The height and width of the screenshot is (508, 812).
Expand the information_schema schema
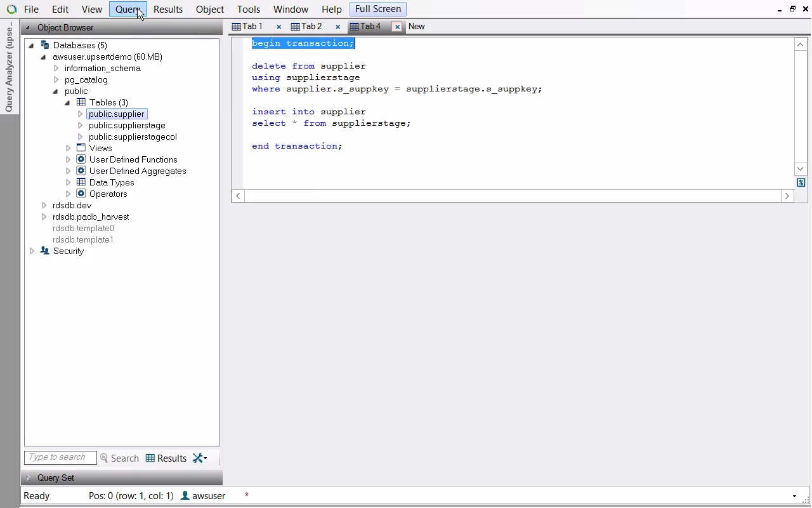coord(56,68)
